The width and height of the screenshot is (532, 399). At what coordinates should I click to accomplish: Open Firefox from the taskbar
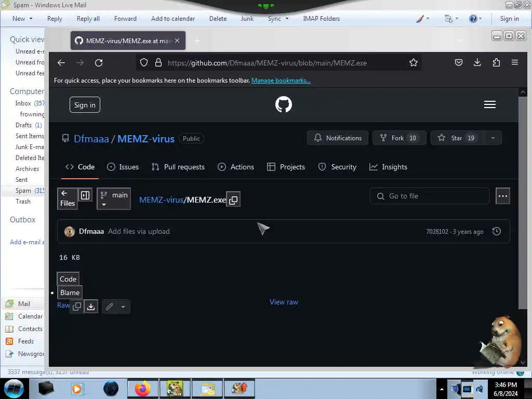(142, 389)
